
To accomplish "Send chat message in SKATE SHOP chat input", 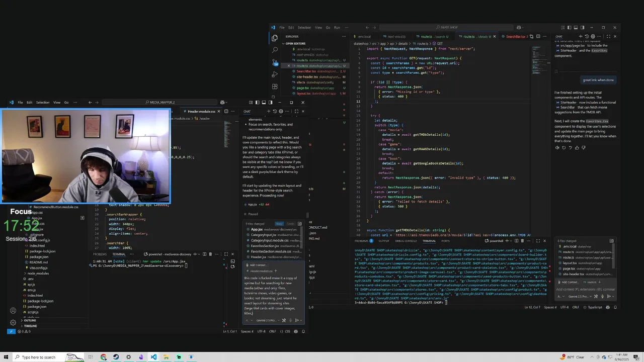I will pos(609,297).
